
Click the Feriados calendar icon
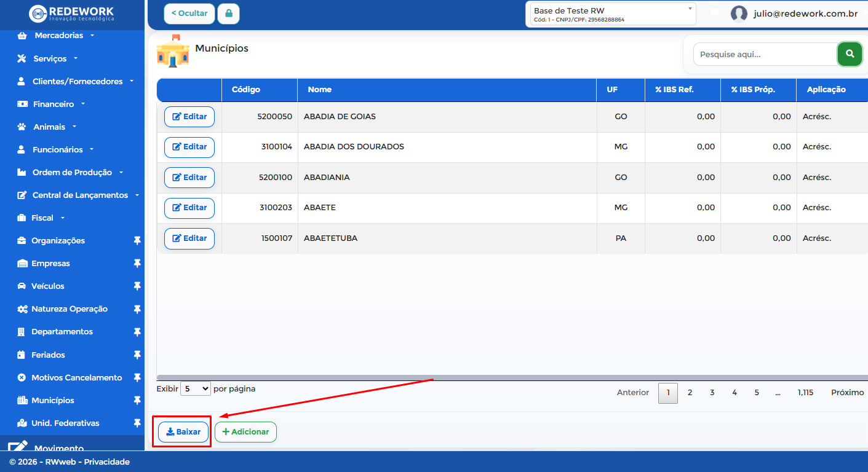tap(22, 355)
